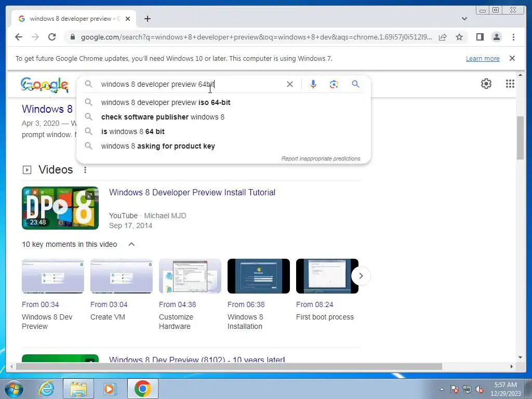Click the vertical scrollbar thumb
The image size is (532, 399).
[521, 137]
